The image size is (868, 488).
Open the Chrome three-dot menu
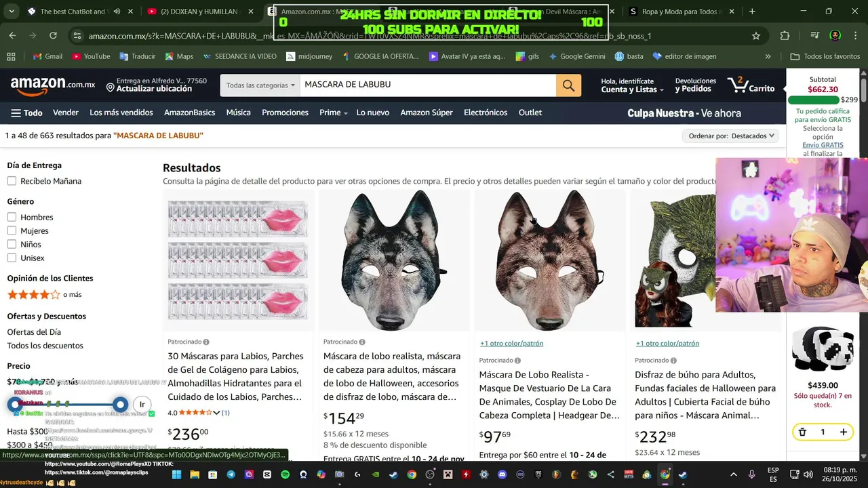click(x=855, y=36)
